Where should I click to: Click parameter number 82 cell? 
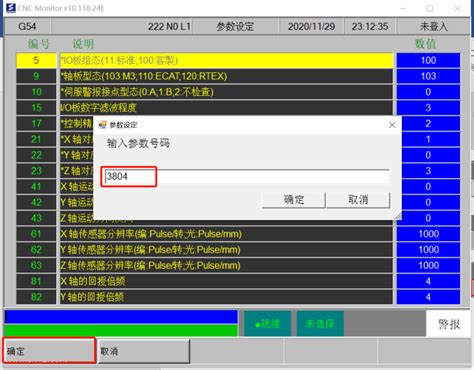(x=36, y=297)
